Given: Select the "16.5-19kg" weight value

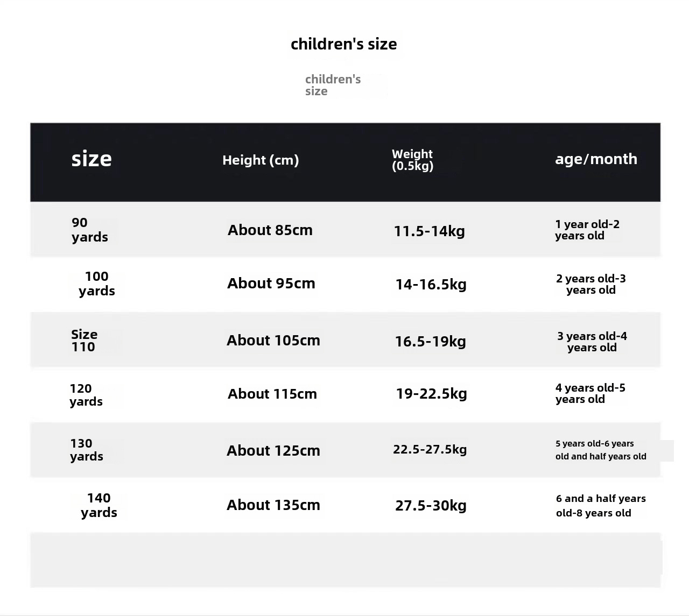Looking at the screenshot, I should (430, 342).
